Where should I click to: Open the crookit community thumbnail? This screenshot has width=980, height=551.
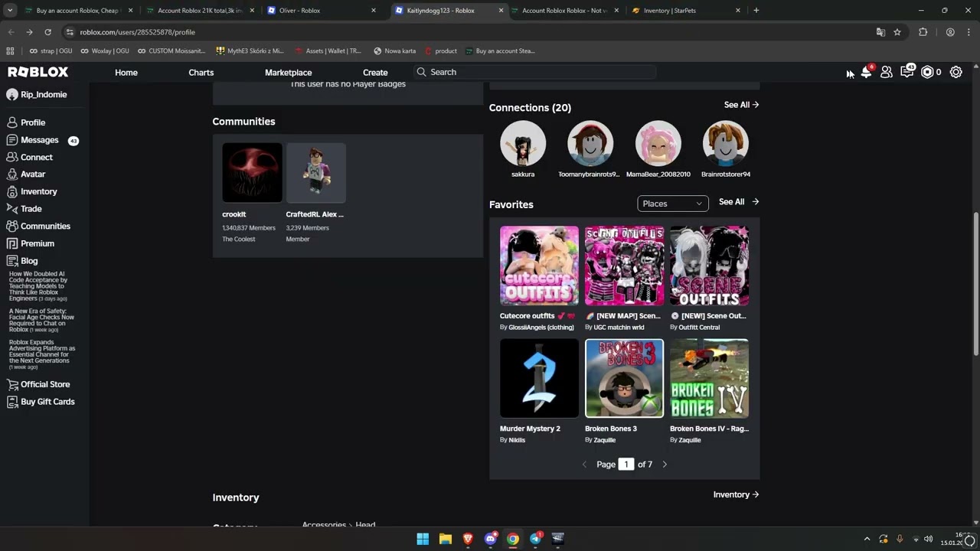(252, 173)
